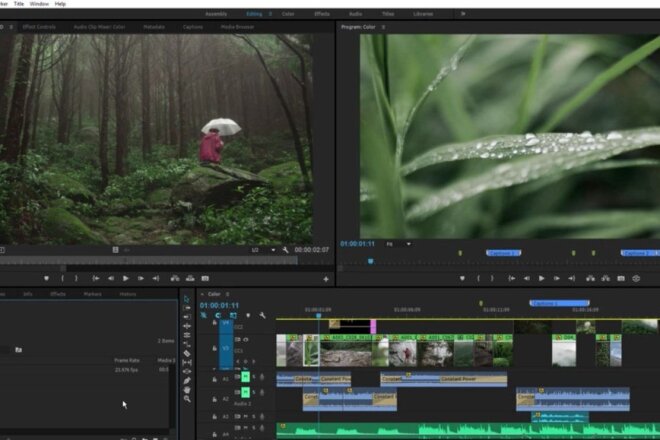Add marker using timeline header marker icon

[248, 315]
